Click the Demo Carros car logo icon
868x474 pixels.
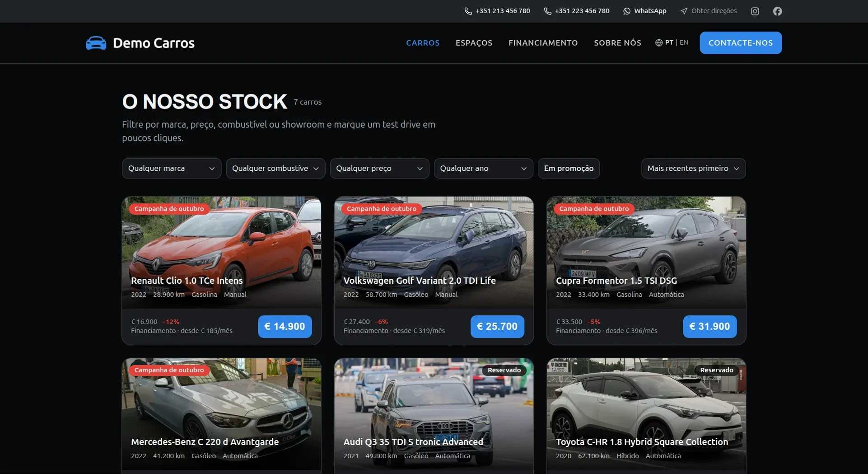96,43
